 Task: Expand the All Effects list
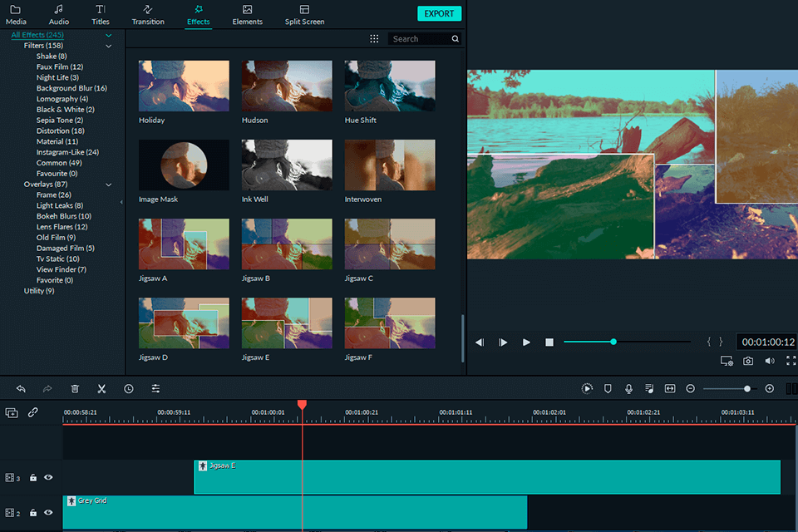107,34
